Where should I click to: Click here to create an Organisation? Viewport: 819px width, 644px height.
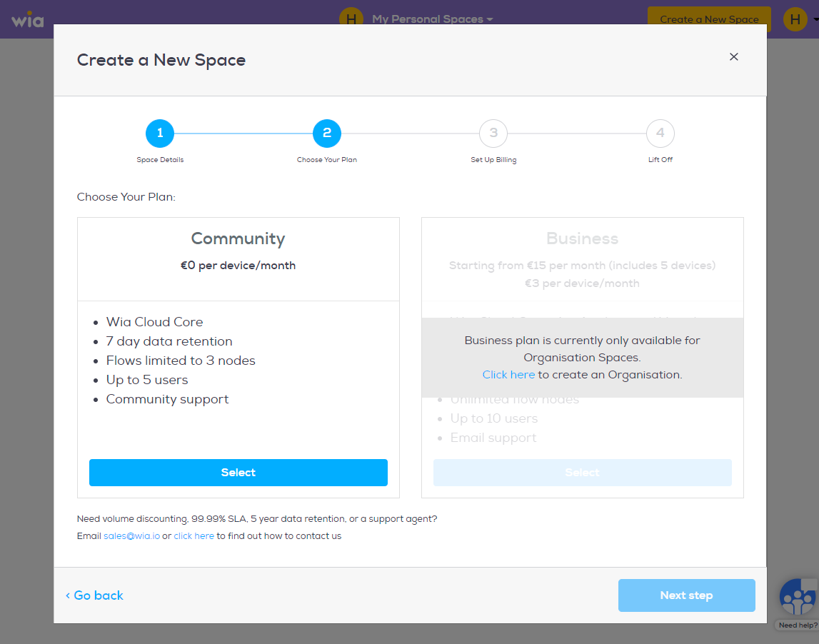508,375
